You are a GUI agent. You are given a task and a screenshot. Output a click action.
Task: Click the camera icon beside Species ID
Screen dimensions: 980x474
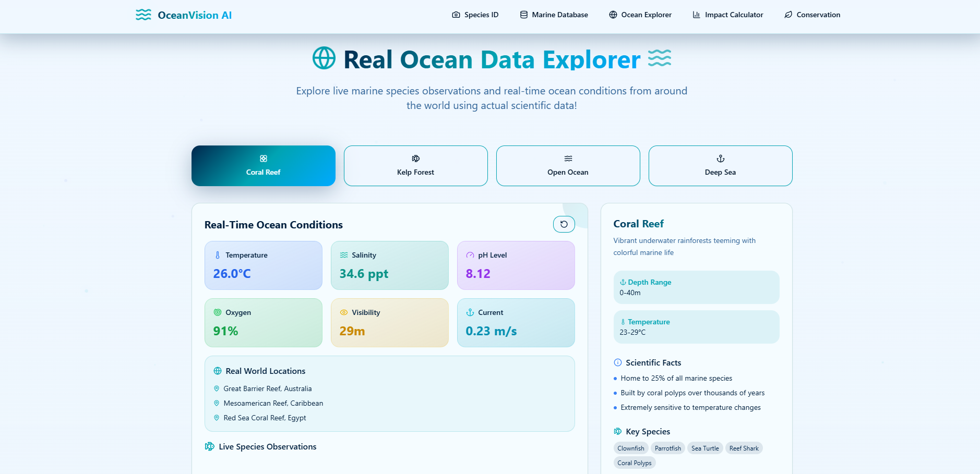(456, 15)
